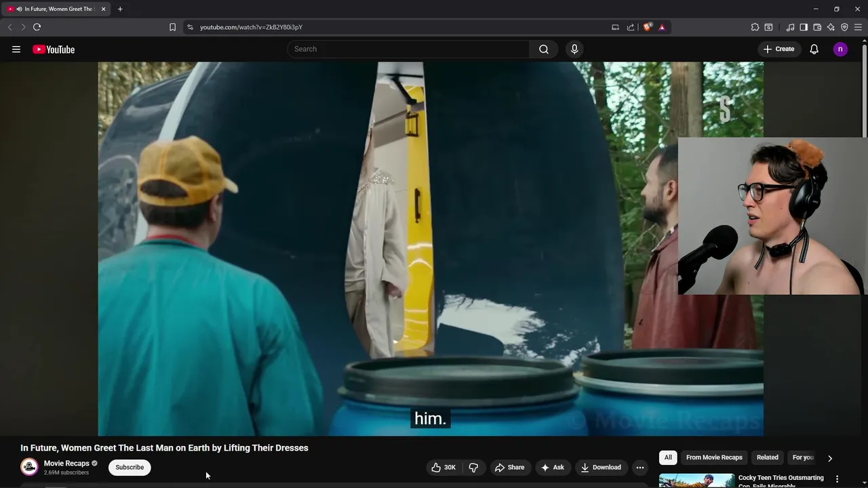The width and height of the screenshot is (868, 488).
Task: Open Brave Shields lion icon
Action: [648, 27]
